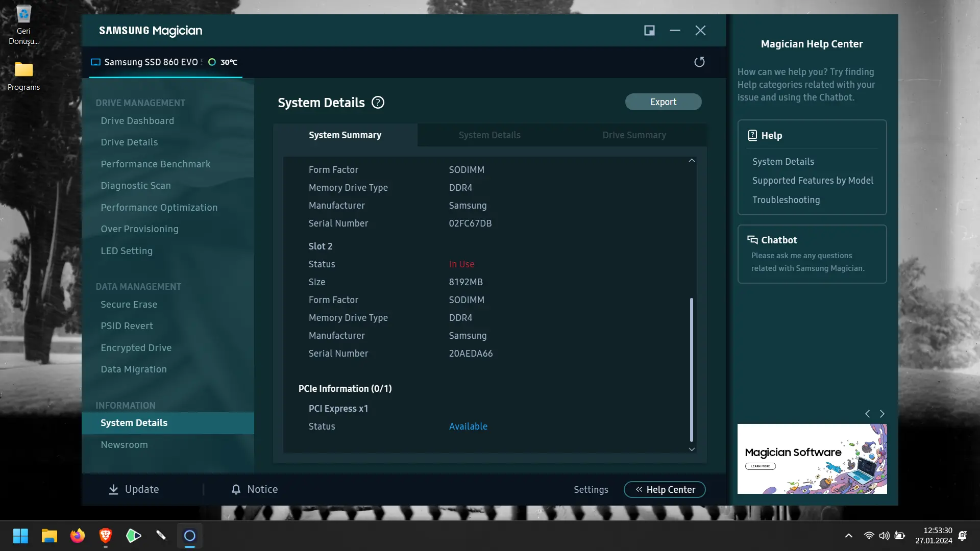
Task: Open Settings in bottom bar
Action: tap(591, 490)
